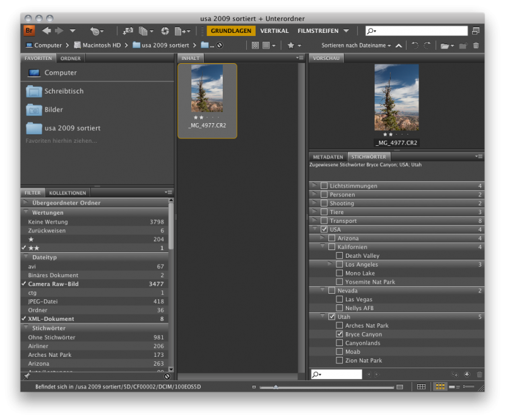Click the star rating filter icon
The width and height of the screenshot is (505, 420).
click(x=291, y=45)
